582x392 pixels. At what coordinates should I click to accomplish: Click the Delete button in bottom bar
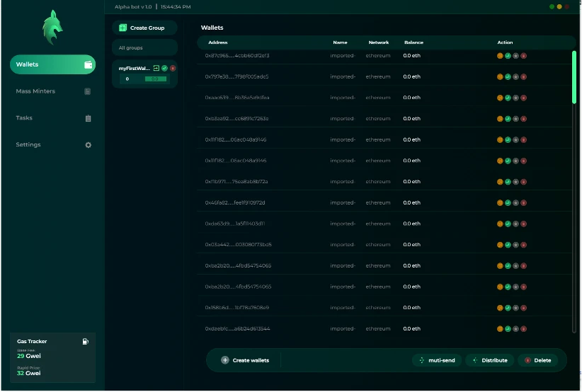538,360
